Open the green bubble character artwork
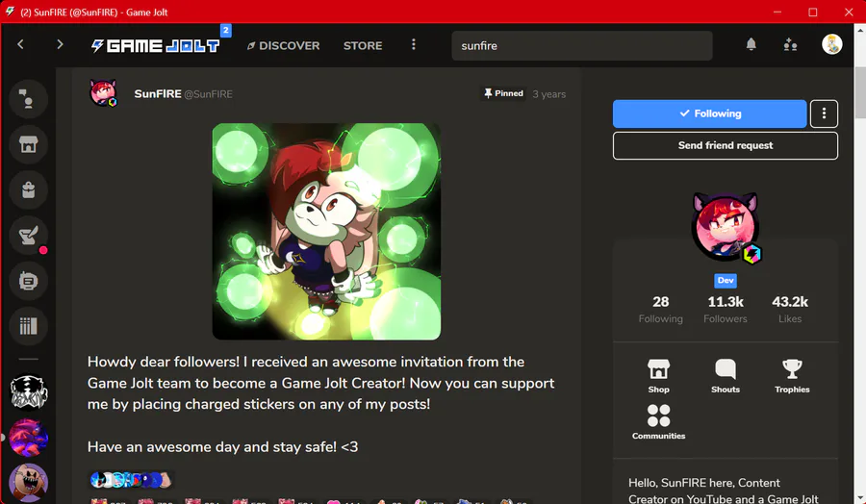The image size is (866, 504). (x=326, y=231)
